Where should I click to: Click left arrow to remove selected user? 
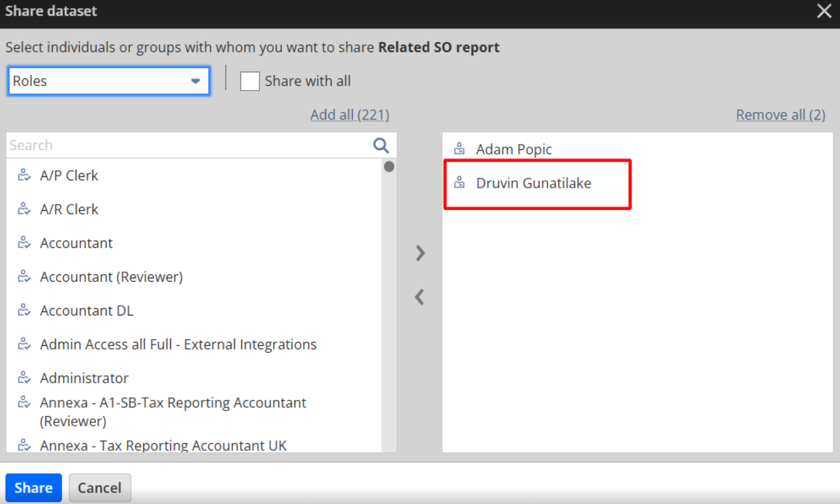coord(420,297)
